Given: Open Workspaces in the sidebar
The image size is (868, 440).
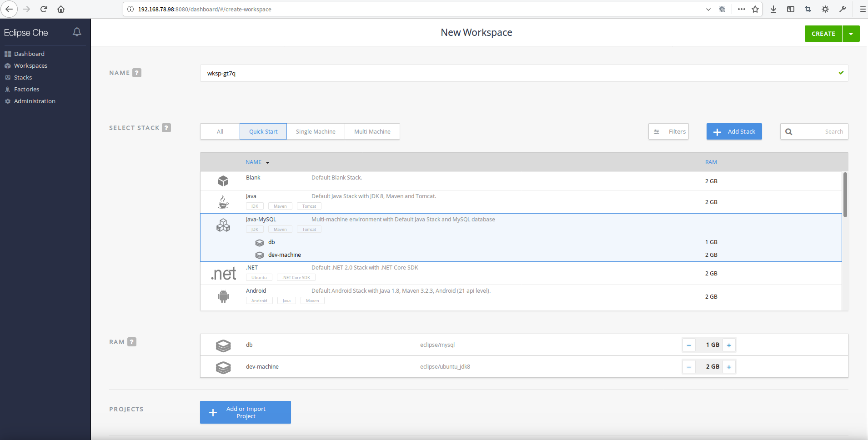Looking at the screenshot, I should (x=30, y=65).
